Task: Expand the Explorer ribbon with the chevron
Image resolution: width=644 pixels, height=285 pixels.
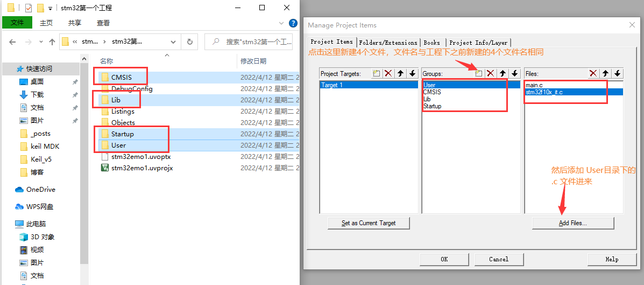Action: tap(281, 23)
